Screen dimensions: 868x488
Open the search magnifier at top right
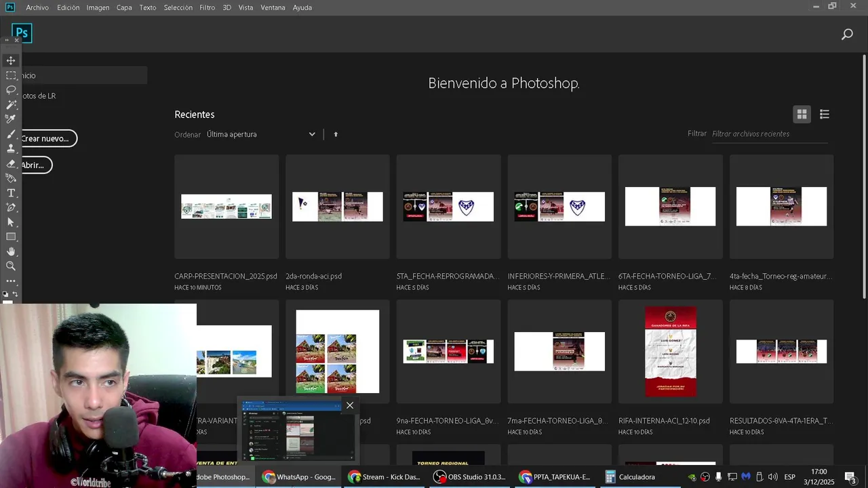click(847, 34)
